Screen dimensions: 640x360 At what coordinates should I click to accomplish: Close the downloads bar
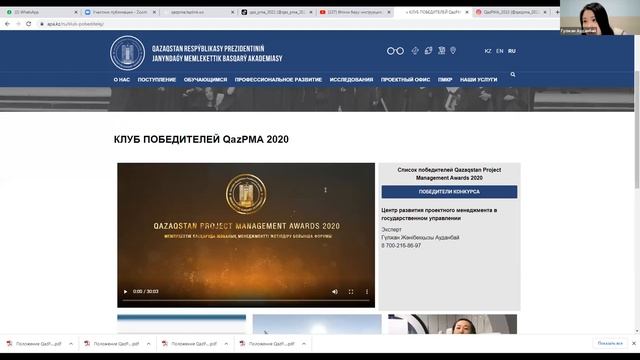coord(634,343)
